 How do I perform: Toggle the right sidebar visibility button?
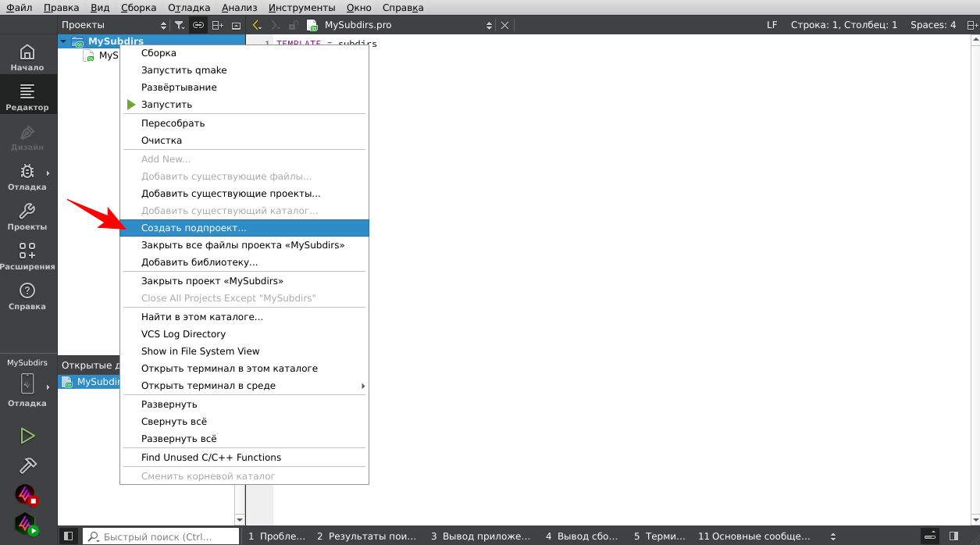click(953, 536)
